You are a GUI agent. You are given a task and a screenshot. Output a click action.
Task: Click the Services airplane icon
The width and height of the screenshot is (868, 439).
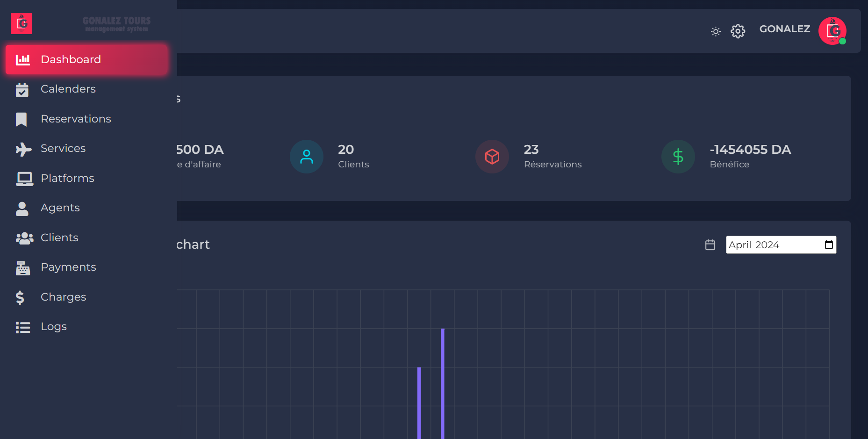pos(23,149)
